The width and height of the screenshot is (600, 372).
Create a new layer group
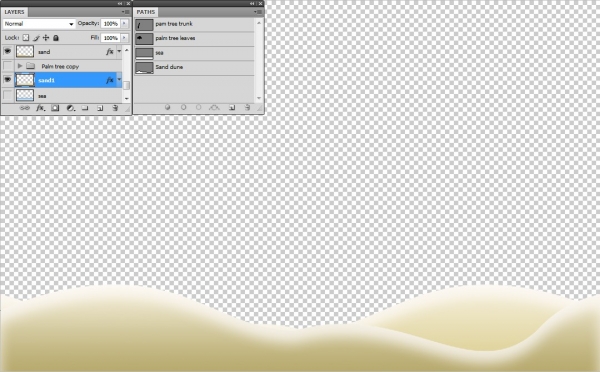(x=85, y=108)
